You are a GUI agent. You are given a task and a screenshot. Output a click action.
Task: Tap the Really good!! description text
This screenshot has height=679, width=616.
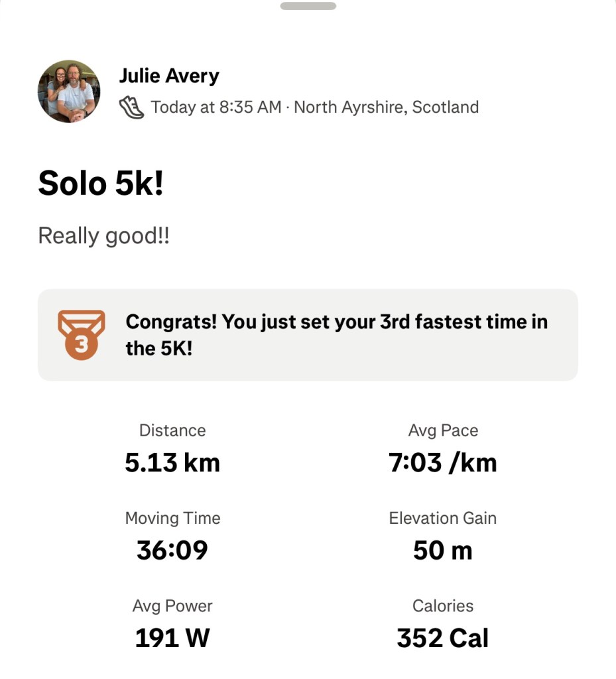click(x=104, y=236)
